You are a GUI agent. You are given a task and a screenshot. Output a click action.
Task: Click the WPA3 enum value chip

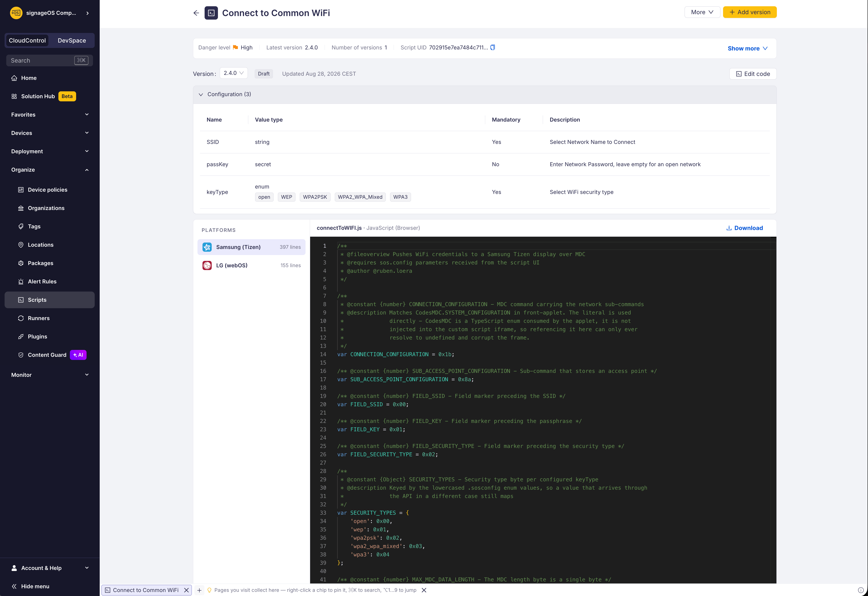coord(400,197)
